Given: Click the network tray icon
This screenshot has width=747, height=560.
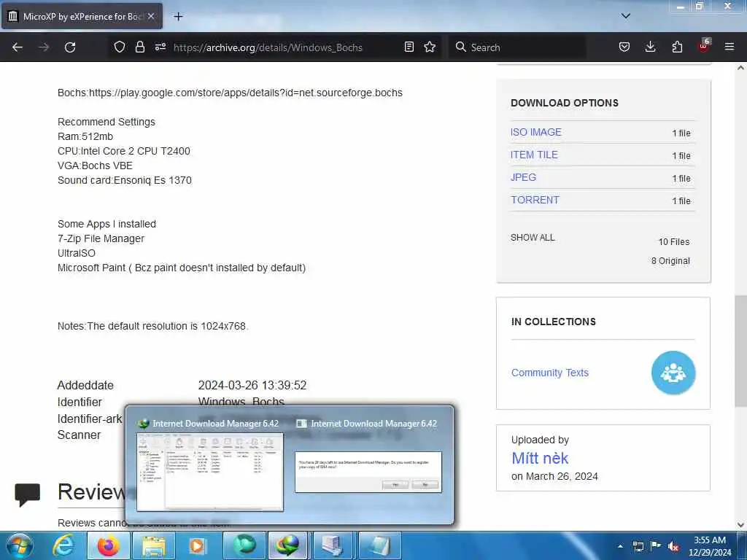Looking at the screenshot, I should coord(638,546).
